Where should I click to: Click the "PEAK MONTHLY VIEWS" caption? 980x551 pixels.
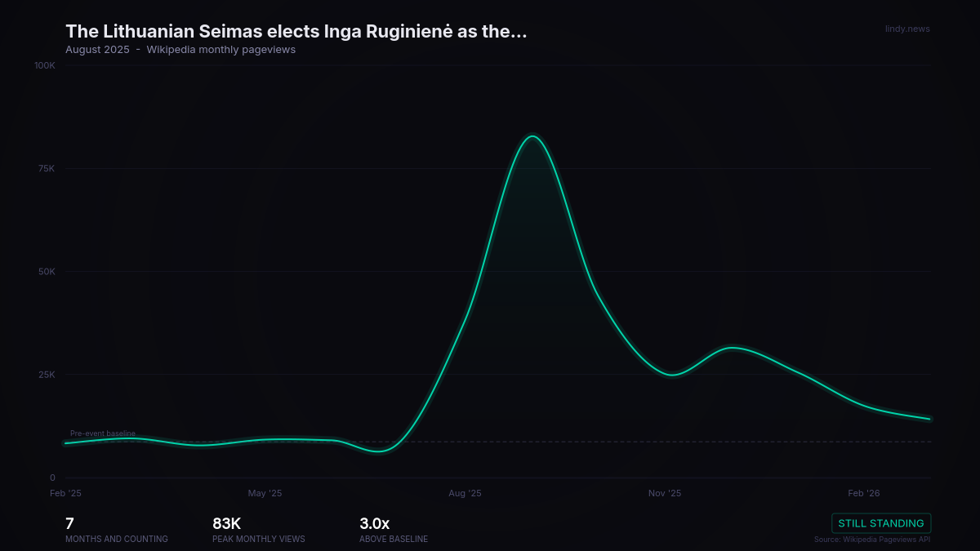point(259,540)
